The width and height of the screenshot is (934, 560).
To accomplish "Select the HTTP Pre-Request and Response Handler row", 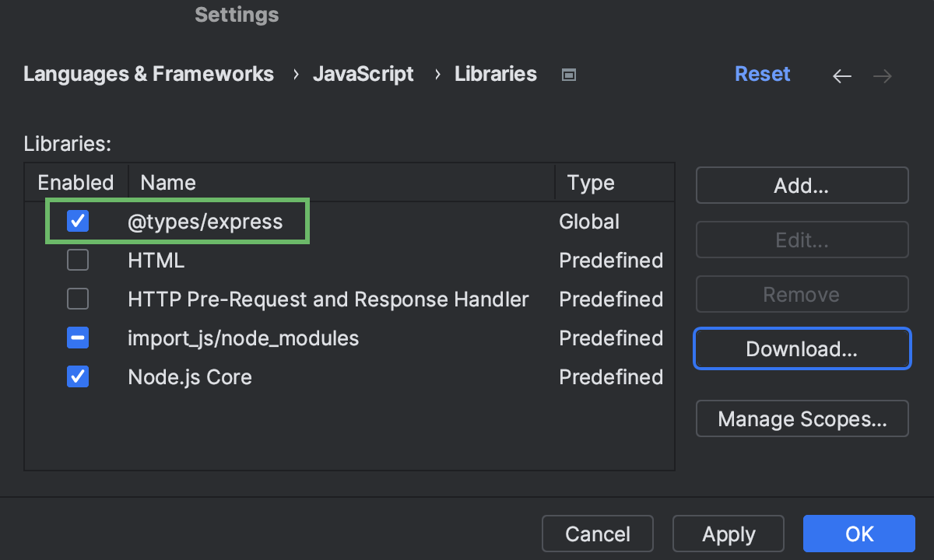I will pyautogui.click(x=328, y=299).
